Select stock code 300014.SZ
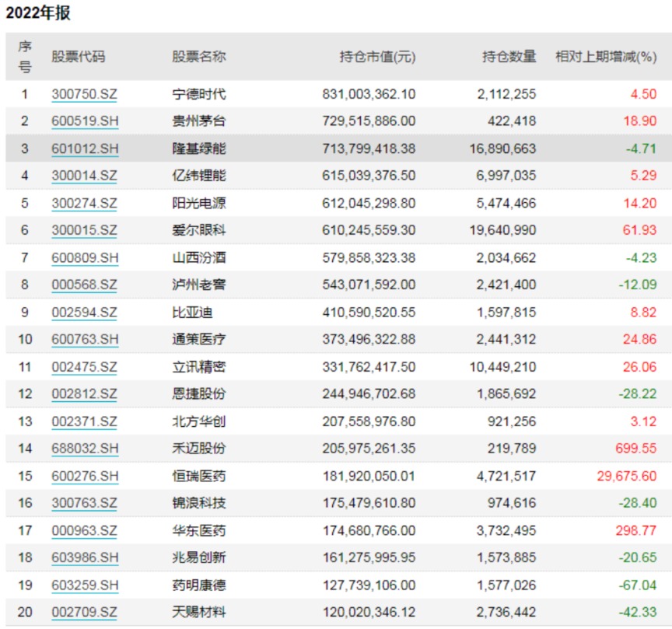Screen dimensions: 672x629 tap(84, 176)
